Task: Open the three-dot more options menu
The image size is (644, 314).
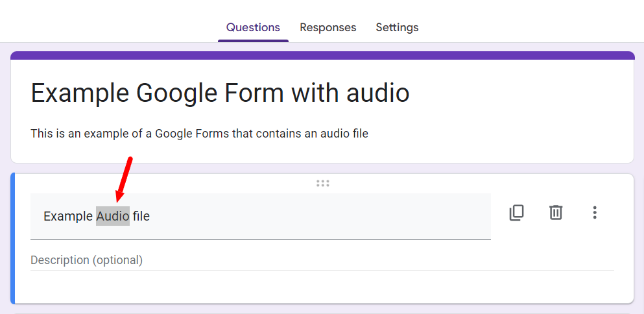Action: [x=594, y=213]
